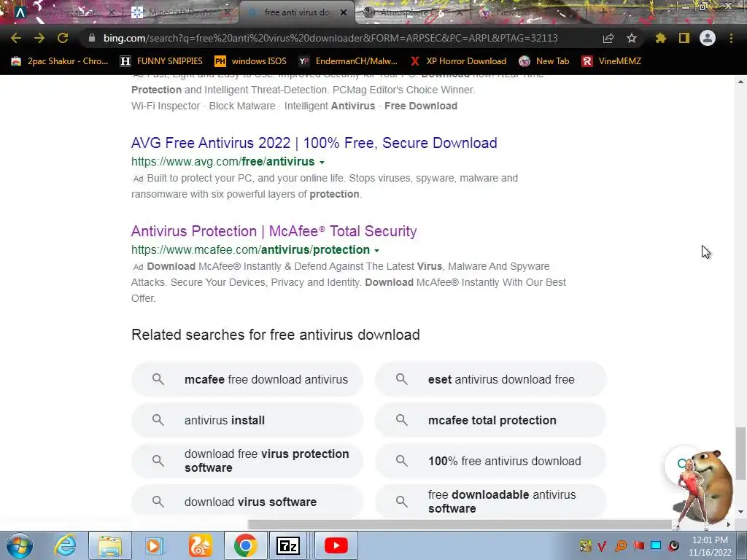Click the lock icon in the address bar
The width and height of the screenshot is (747, 560).
91,38
